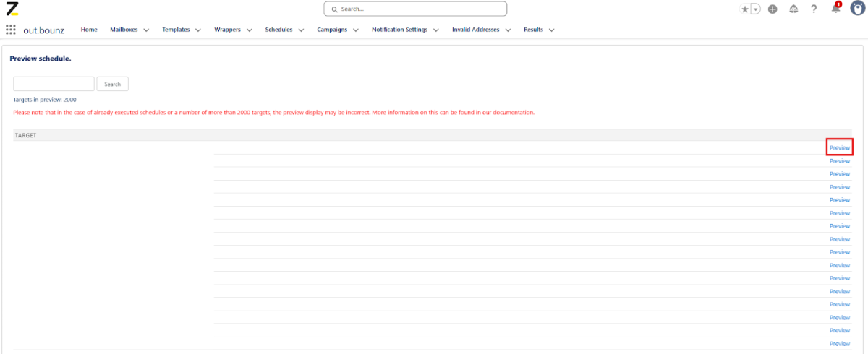Open the favorites list dropdown arrow

[x=755, y=9]
